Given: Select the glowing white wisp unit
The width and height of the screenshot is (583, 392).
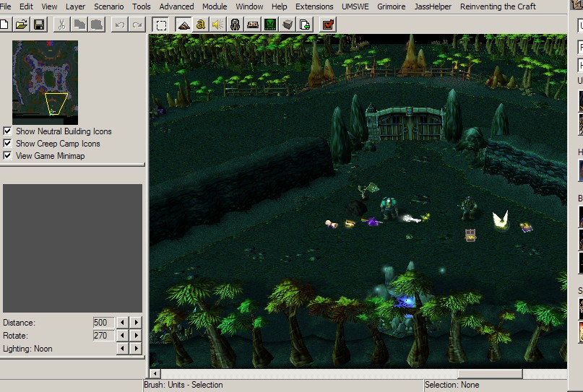Looking at the screenshot, I should pos(500,219).
